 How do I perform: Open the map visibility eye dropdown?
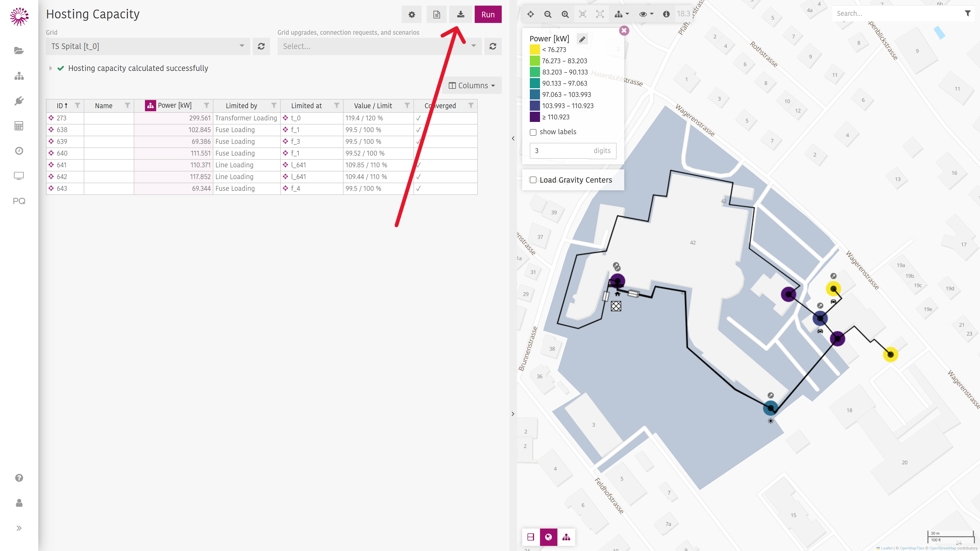(646, 14)
